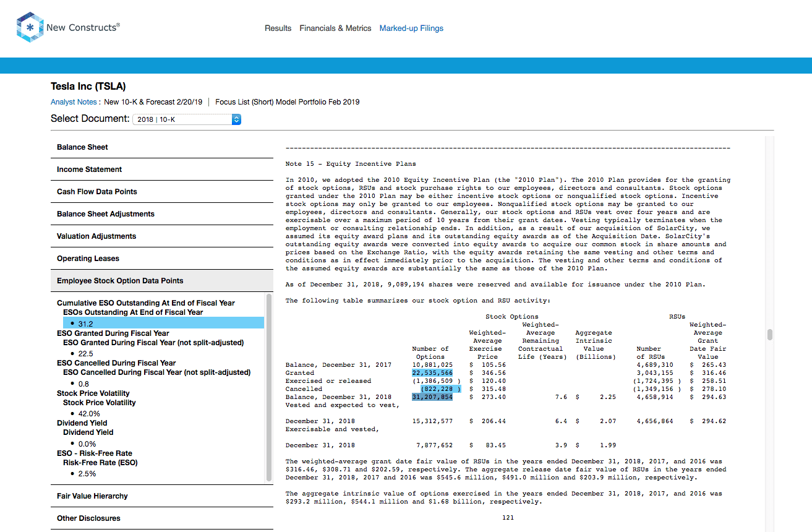Screen dimensions: 812x532
Task: Select the 0.8 ESO cancelled value
Action: (x=83, y=384)
